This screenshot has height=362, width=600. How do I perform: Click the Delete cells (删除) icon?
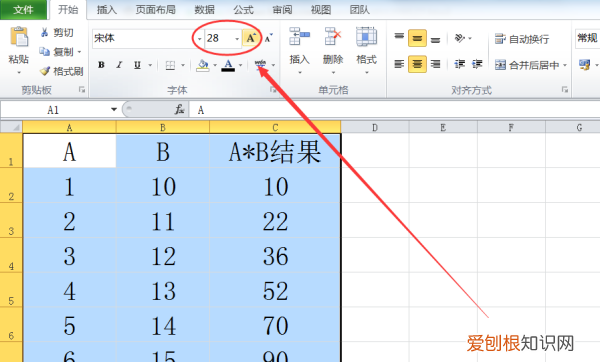[333, 37]
